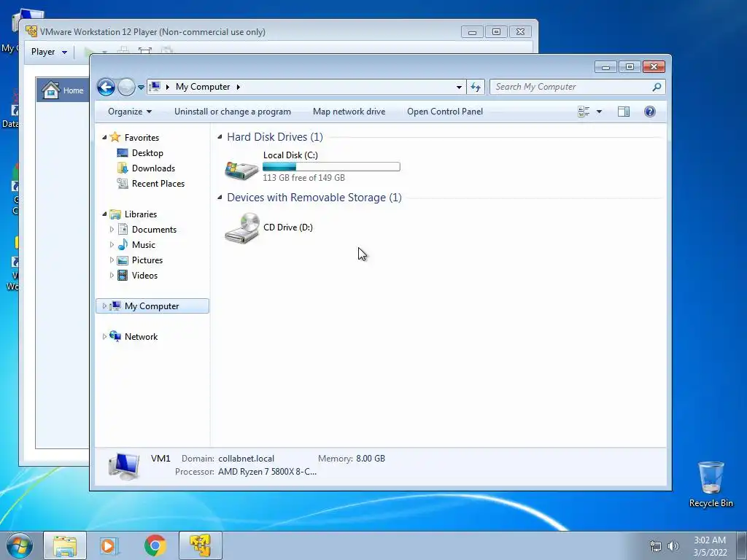This screenshot has height=560, width=747.
Task: Open Explorer Help question mark icon
Action: [x=650, y=112]
